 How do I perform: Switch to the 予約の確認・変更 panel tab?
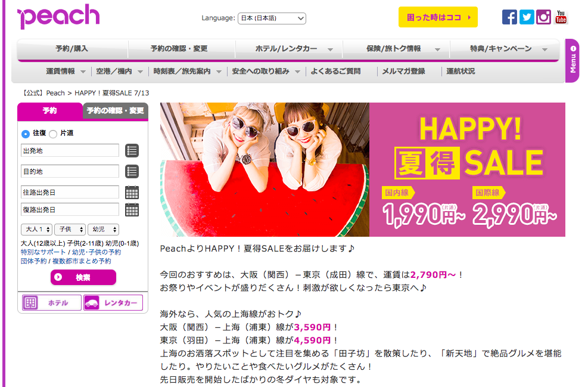(x=116, y=111)
